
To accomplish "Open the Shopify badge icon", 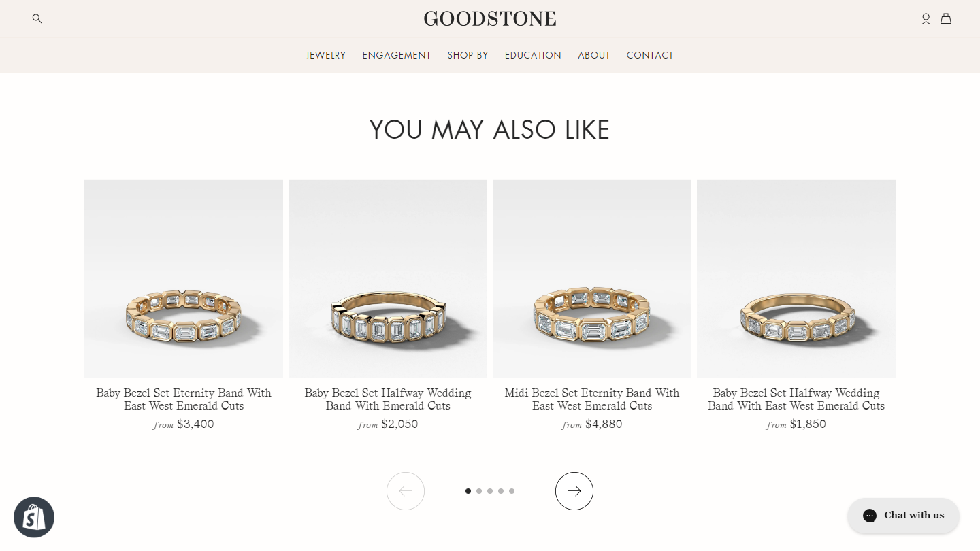I will (34, 518).
